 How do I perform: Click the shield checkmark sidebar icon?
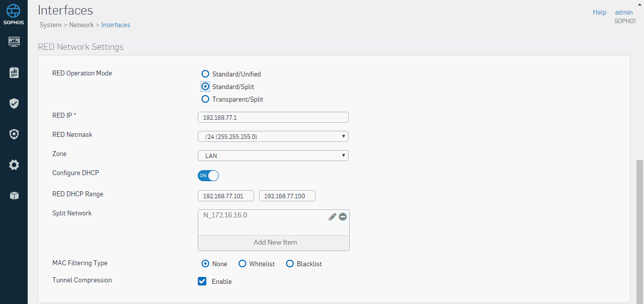(14, 104)
